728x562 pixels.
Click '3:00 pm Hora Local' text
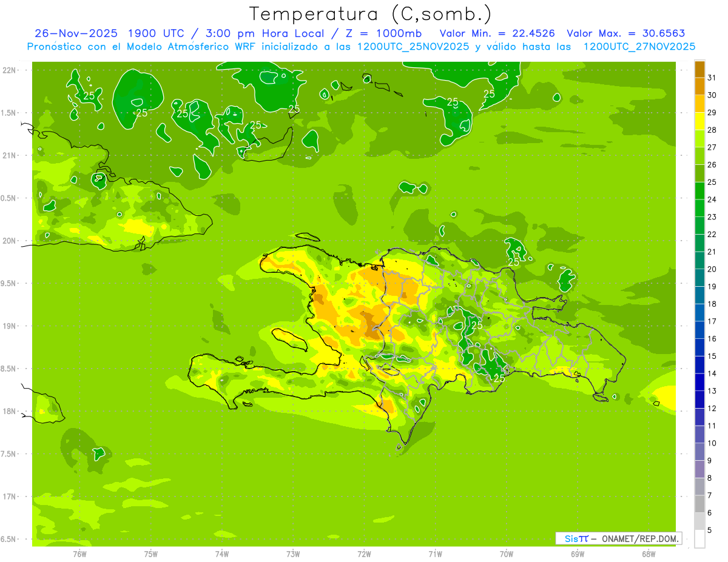(x=267, y=33)
